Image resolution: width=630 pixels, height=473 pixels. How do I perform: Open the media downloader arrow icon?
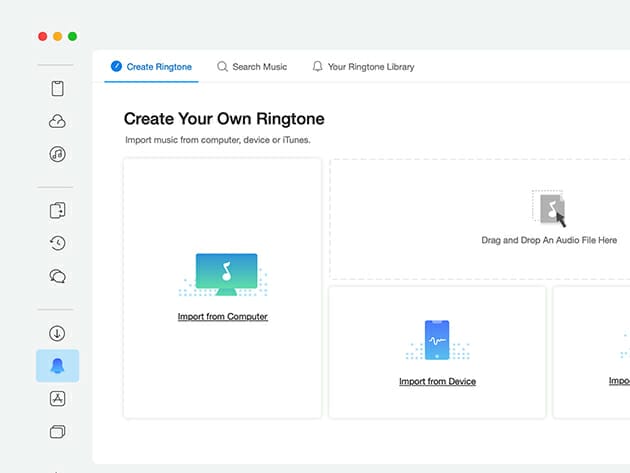coord(57,333)
